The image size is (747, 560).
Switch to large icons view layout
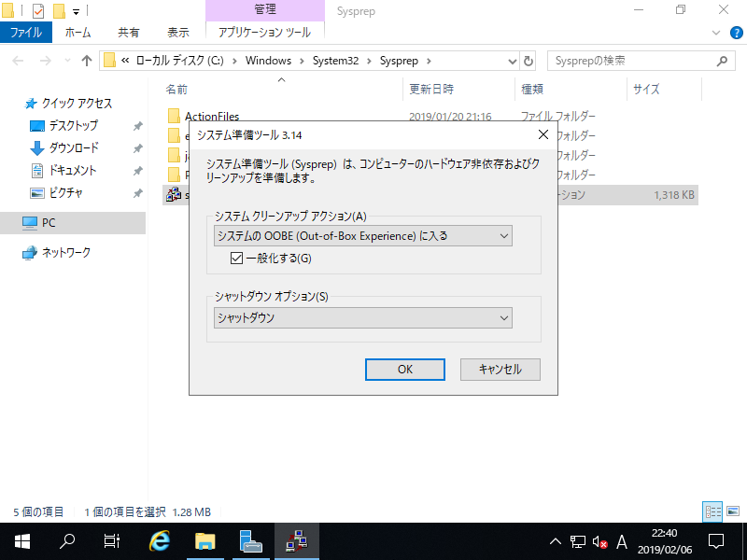click(x=733, y=511)
